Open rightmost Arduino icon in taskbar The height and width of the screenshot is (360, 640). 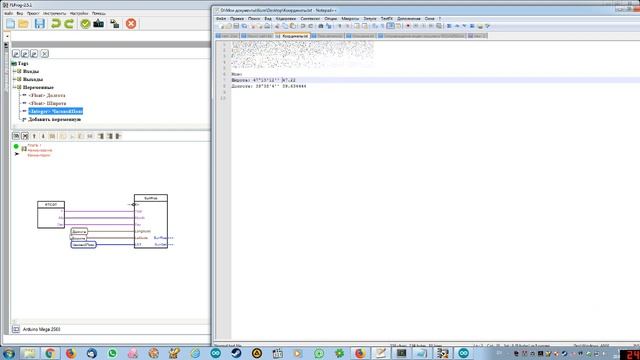pos(464,353)
